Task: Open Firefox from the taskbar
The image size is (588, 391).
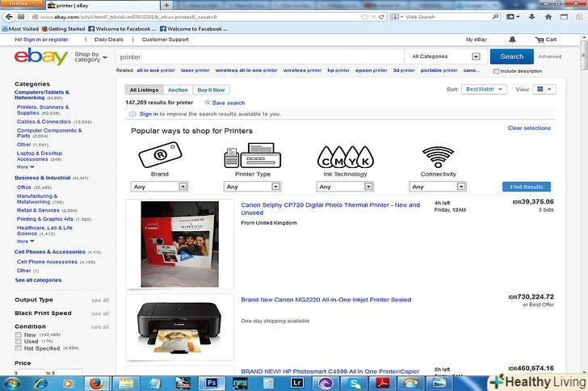Action: click(96, 384)
